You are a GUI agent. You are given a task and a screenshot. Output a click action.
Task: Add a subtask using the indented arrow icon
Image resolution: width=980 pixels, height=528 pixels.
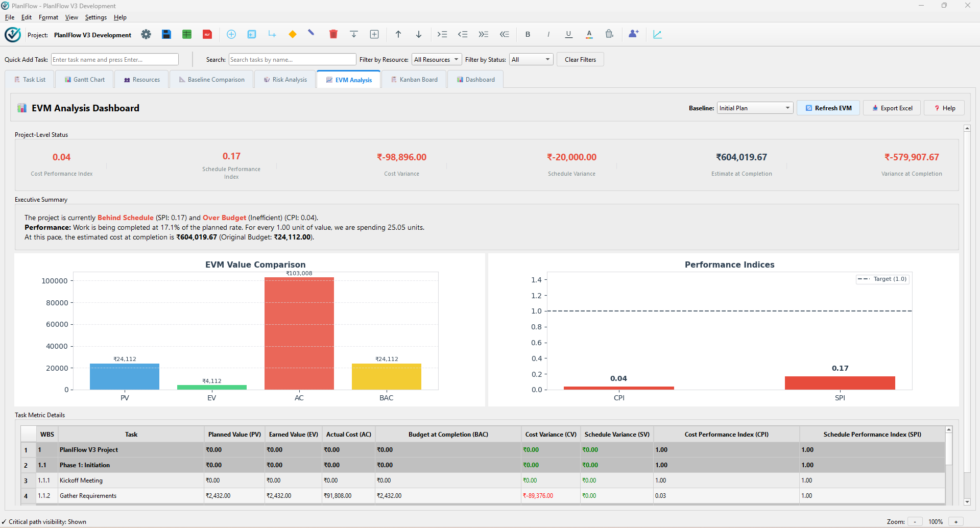[x=272, y=34]
